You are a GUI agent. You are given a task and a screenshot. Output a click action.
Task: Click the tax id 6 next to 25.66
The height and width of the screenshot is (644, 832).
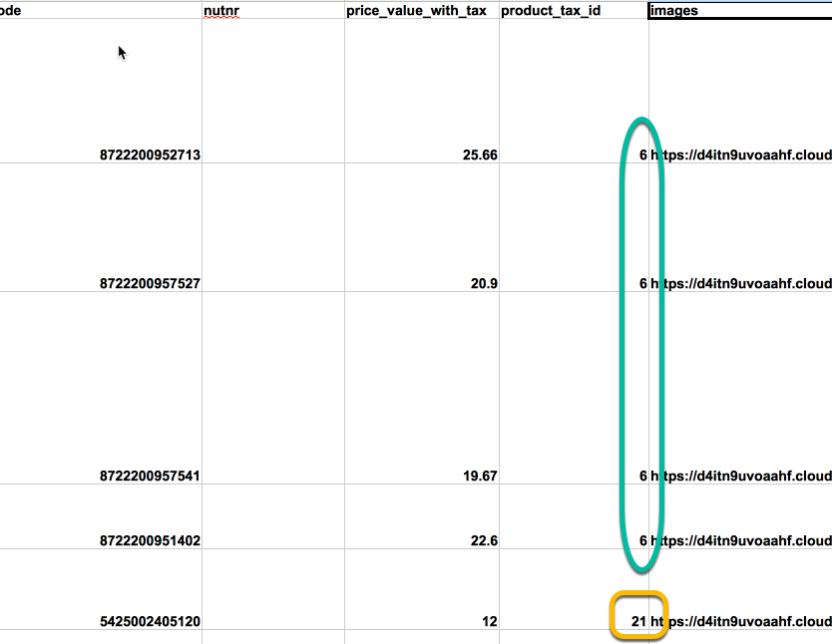point(574,91)
